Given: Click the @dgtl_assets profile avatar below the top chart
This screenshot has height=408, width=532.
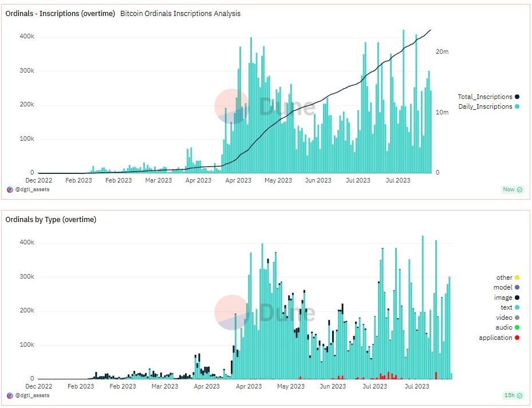Looking at the screenshot, I should pos(10,189).
